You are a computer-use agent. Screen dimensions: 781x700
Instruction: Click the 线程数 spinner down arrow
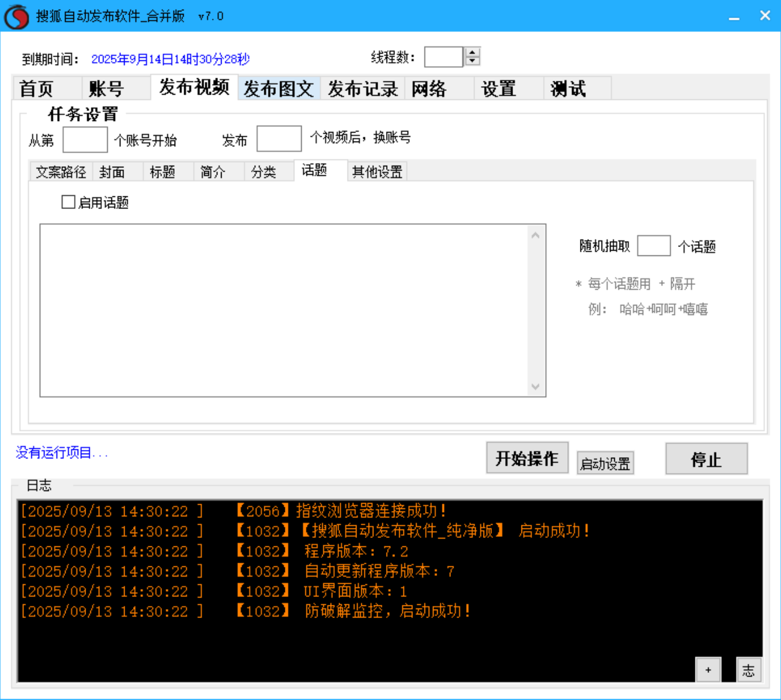click(472, 60)
